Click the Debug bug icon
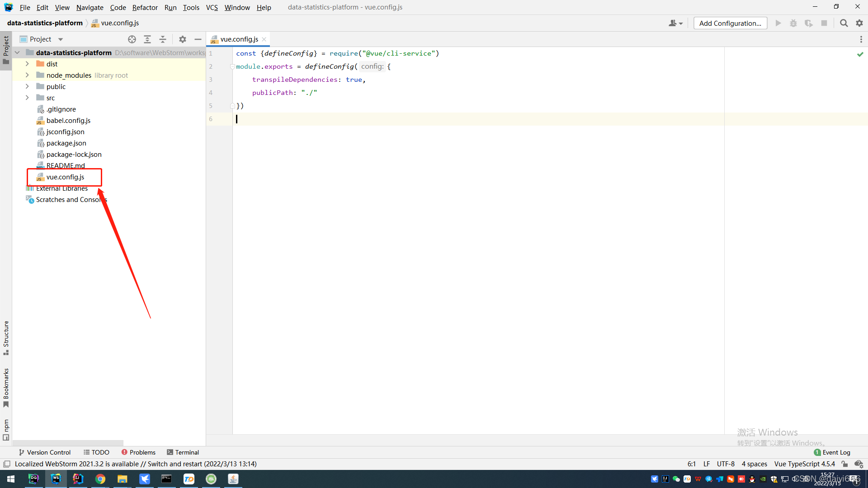 [x=793, y=23]
